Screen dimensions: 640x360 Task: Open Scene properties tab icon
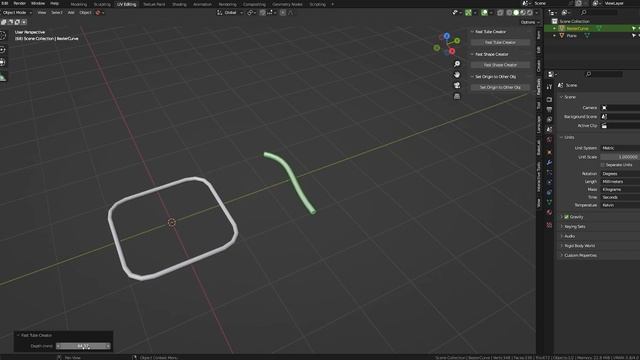pos(549,129)
